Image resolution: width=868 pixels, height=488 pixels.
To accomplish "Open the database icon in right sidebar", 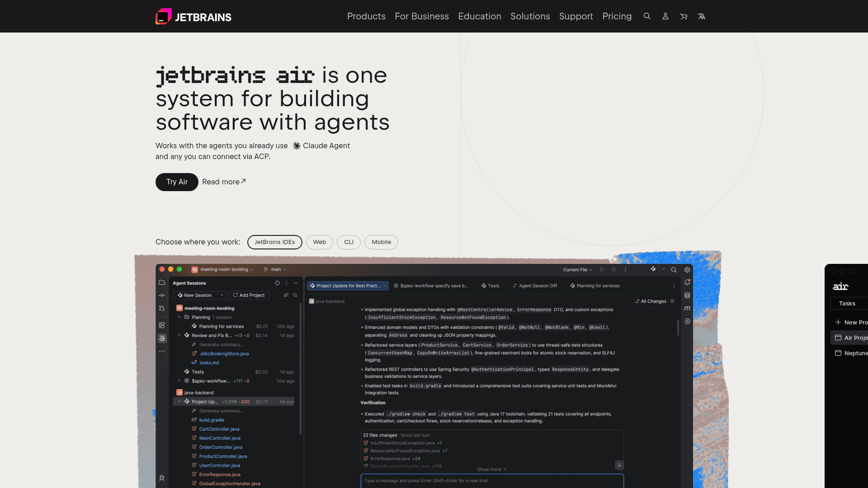I will 687,296.
